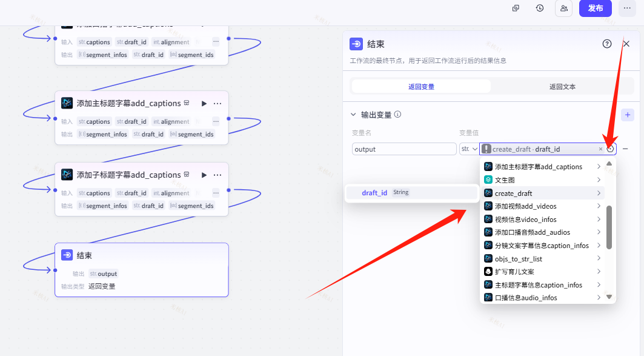Open help for the 结束 panel
This screenshot has height=356, width=644.
pyautogui.click(x=607, y=44)
